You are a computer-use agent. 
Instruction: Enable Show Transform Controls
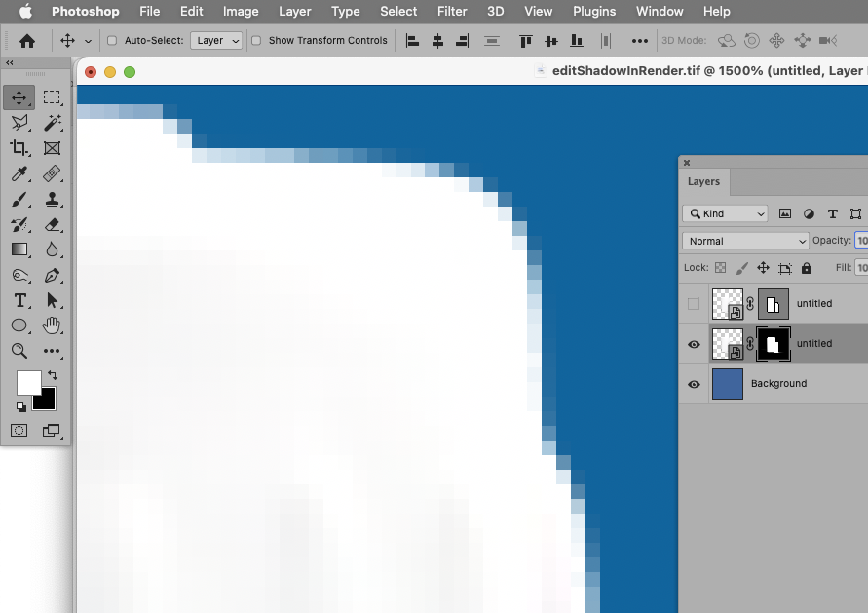[257, 41]
